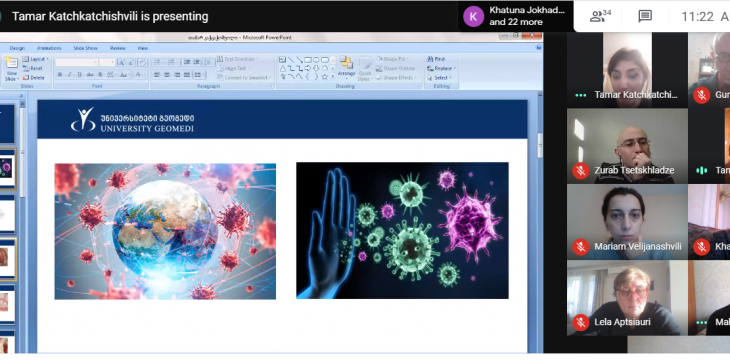
Task: Click the Khatuna Jokhad... and 22 more chip
Action: point(515,16)
